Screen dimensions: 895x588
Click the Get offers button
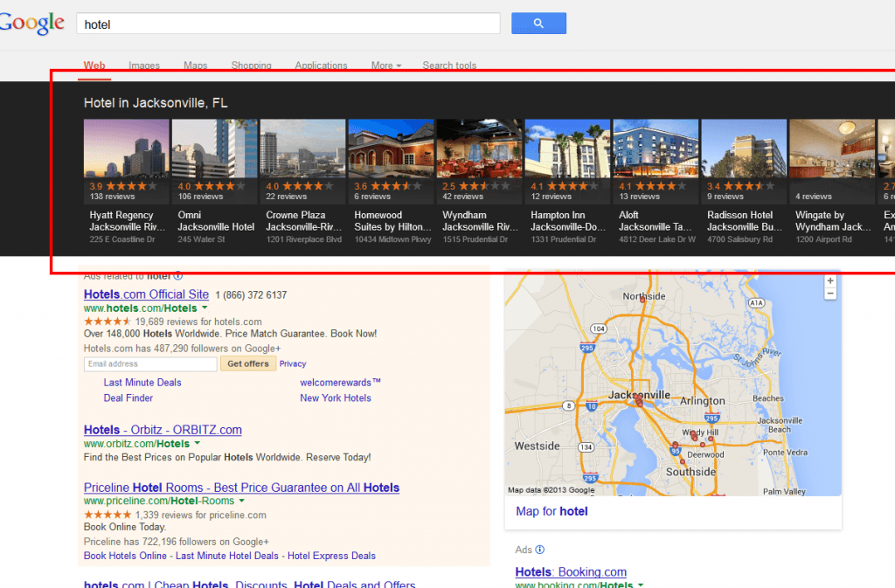247,363
